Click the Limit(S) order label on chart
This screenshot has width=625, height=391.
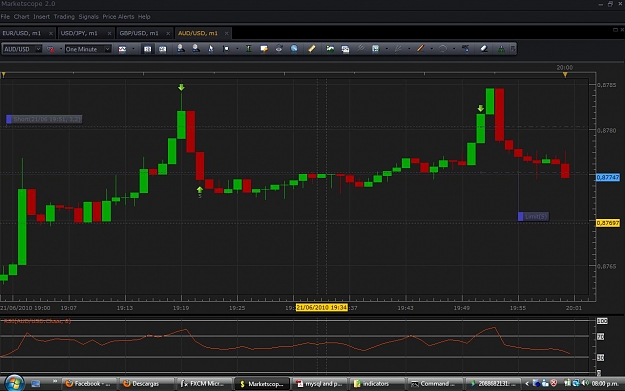click(533, 216)
